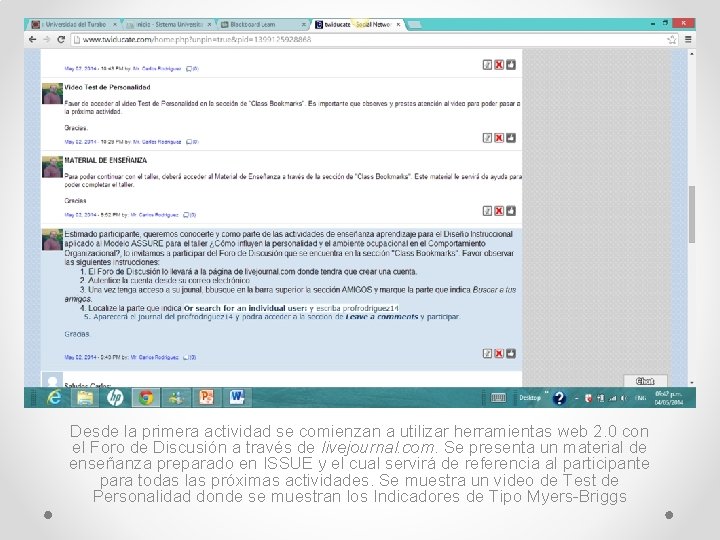Image resolution: width=720 pixels, height=540 pixels.
Task: Click avatar beside MATERIAL DE ENSEÑANZA
Action: coord(52,167)
